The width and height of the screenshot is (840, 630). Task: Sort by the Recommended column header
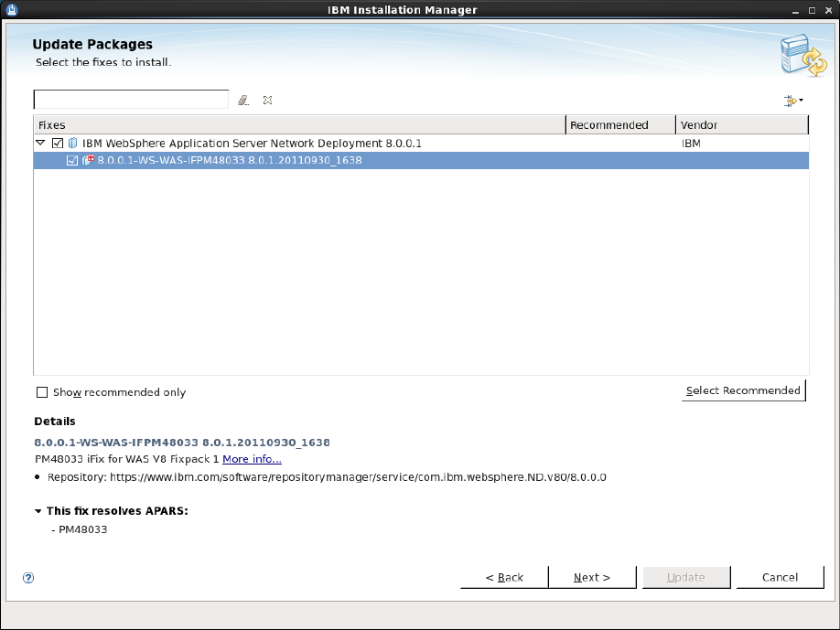coord(621,124)
